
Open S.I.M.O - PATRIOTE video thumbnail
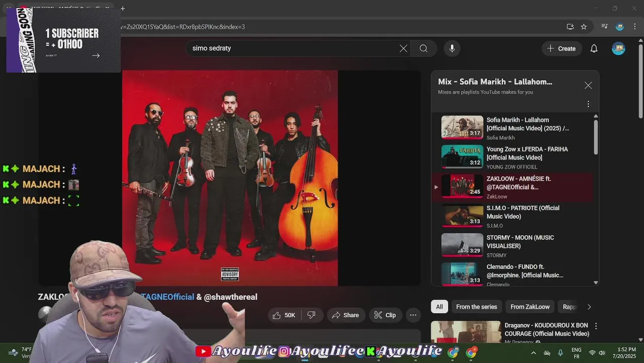point(462,216)
